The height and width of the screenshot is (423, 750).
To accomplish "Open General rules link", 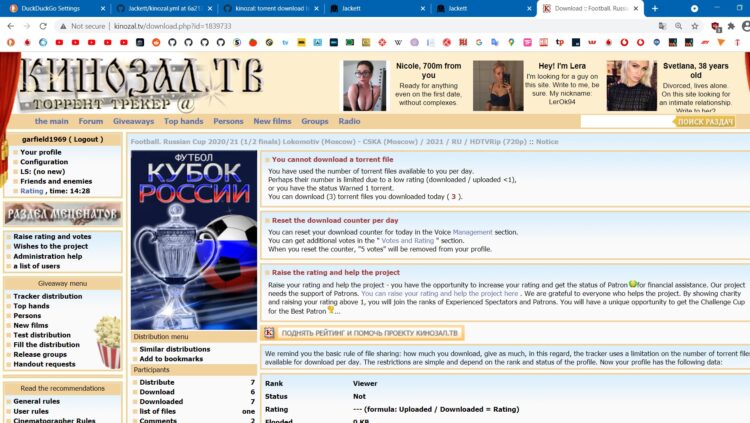I will (37, 401).
